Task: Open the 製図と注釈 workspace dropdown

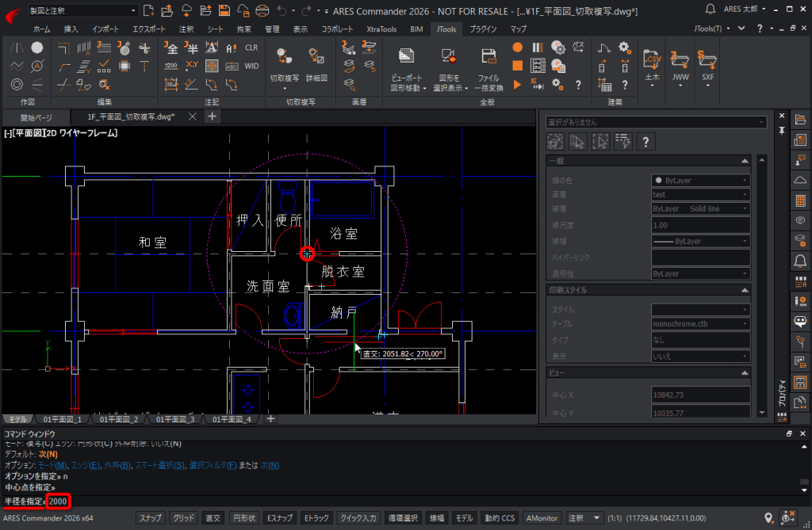Action: tap(82, 10)
